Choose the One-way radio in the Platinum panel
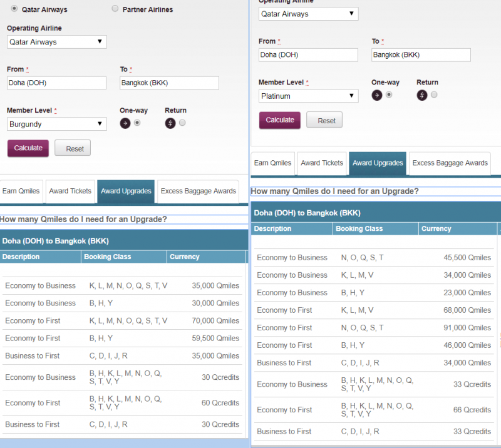The width and height of the screenshot is (501, 448). click(x=389, y=94)
